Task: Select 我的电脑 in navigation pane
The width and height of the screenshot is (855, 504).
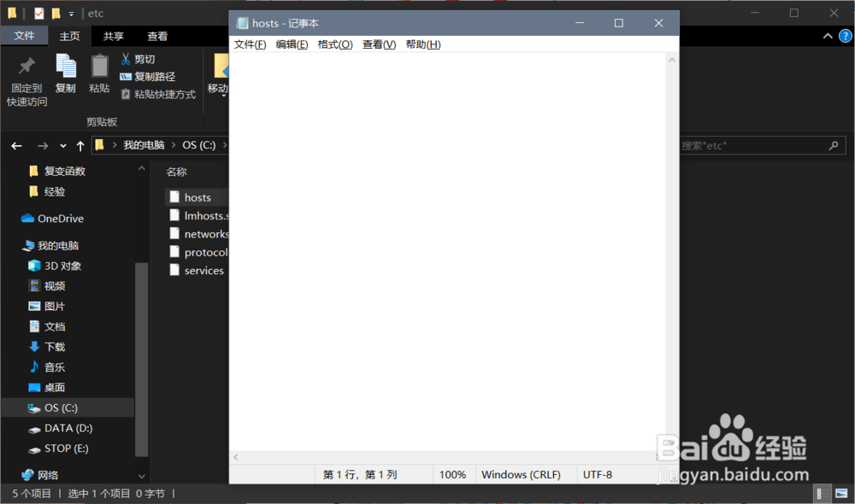Action: [50, 246]
